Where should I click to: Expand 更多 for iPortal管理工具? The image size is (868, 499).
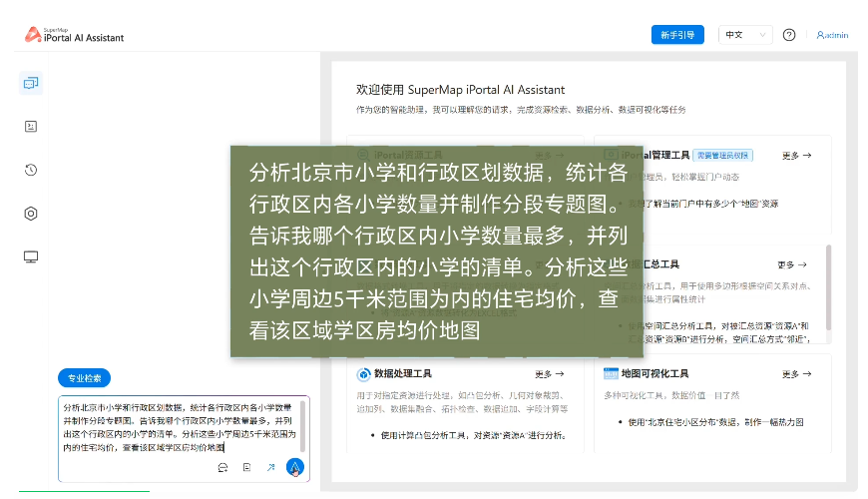(796, 156)
